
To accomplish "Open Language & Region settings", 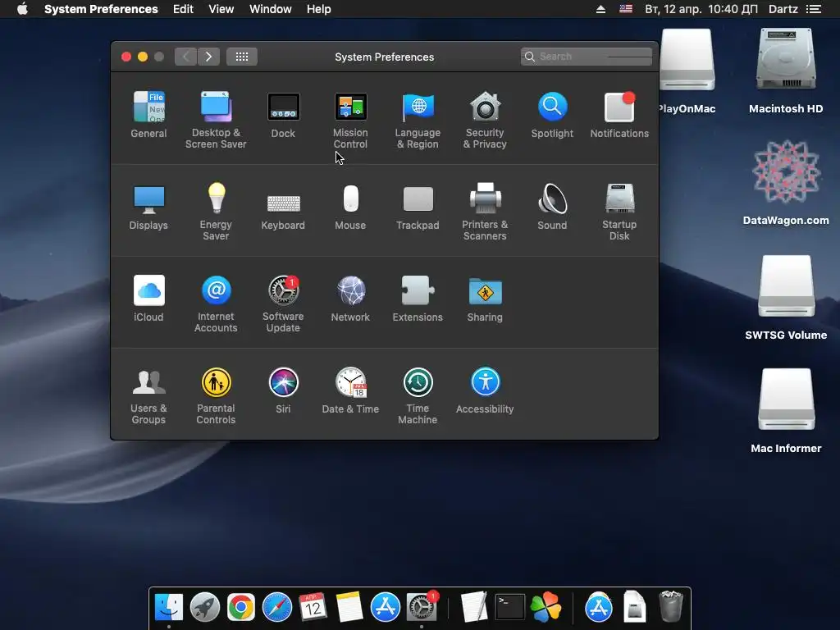I will (418, 120).
